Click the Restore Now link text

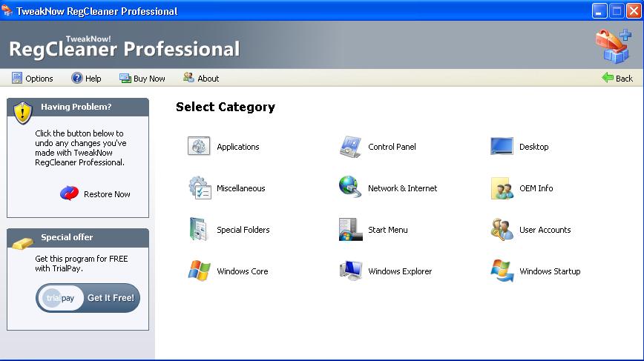(x=107, y=194)
